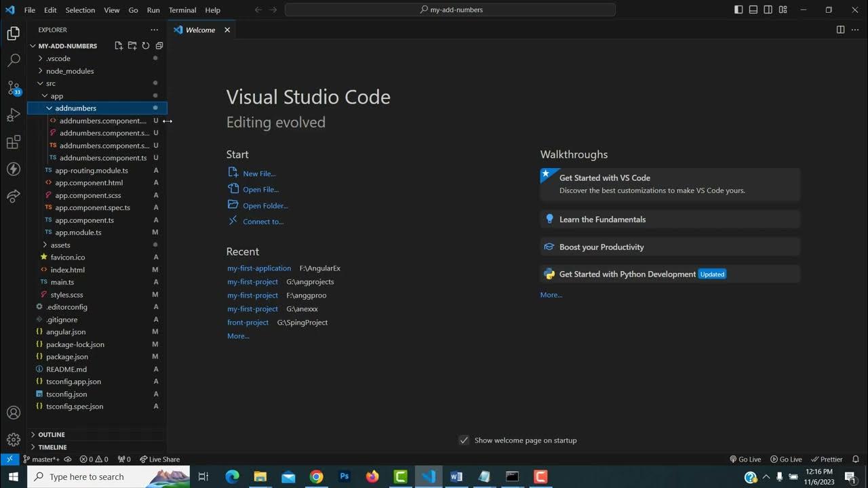Collapse all folders in explorer
This screenshot has width=868, height=488.
[159, 46]
